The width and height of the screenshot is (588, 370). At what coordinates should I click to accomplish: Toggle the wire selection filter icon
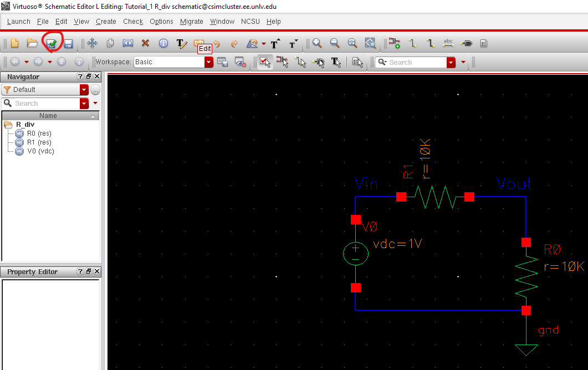300,62
